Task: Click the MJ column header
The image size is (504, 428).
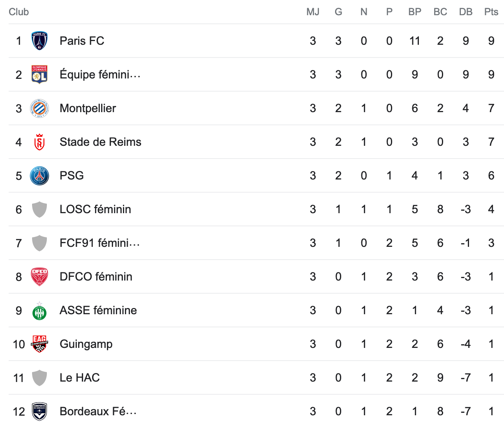Action: (313, 12)
